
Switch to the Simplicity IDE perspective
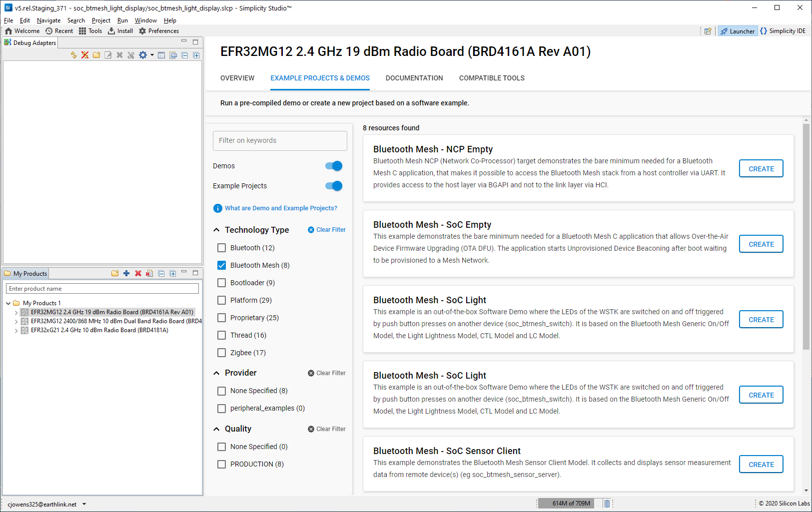coord(783,31)
